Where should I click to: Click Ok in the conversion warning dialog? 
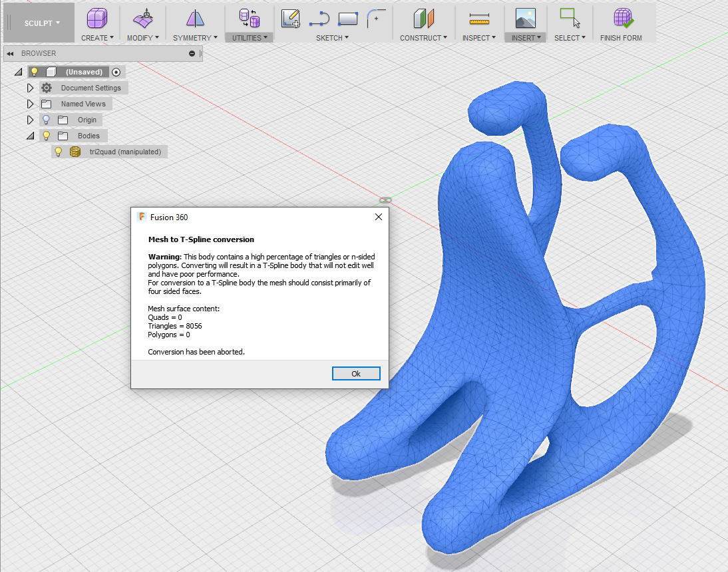356,373
